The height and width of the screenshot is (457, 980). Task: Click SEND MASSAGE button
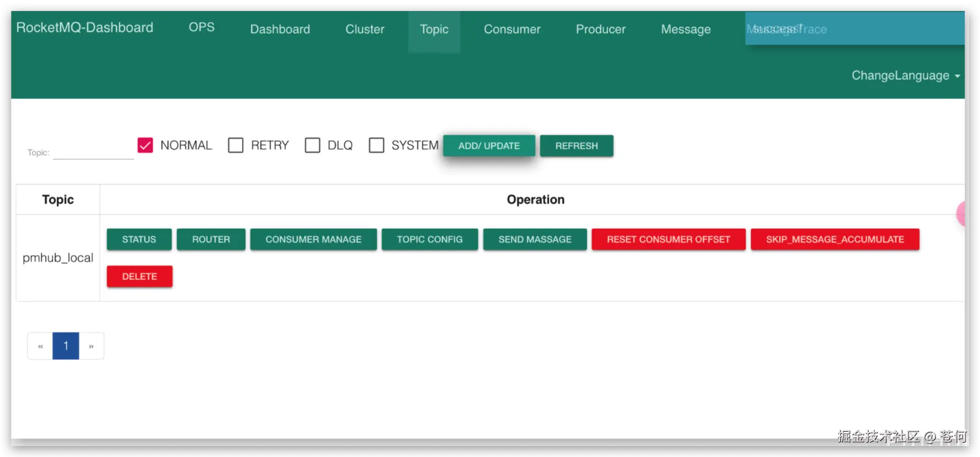pos(535,239)
